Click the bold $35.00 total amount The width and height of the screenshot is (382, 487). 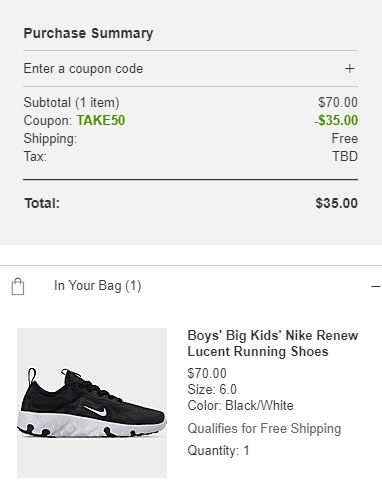(x=337, y=203)
